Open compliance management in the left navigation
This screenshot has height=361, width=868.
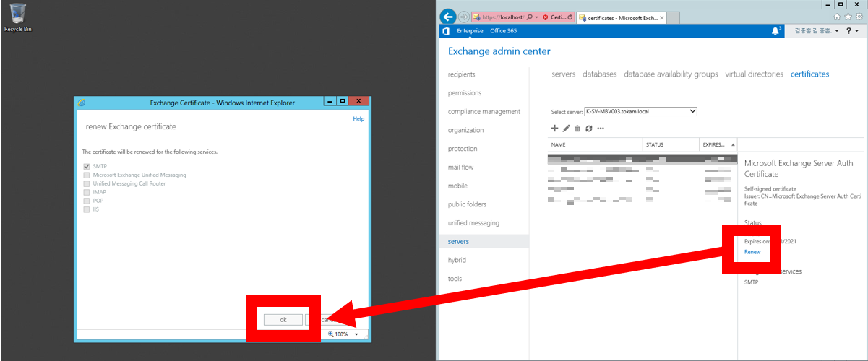[484, 112]
